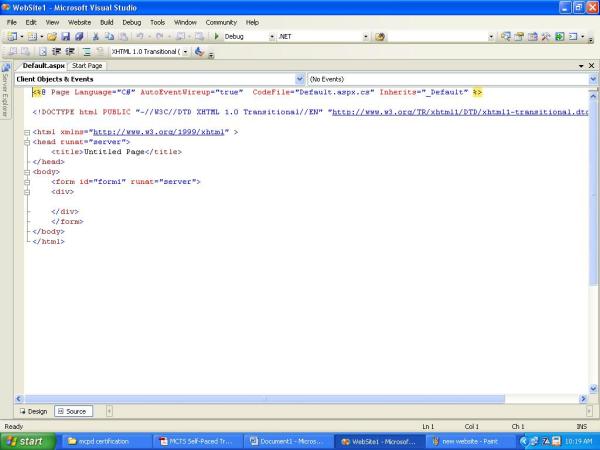Follow the www.w3.org/1999/xhtml link
Screen dimensions: 600x450
tap(158, 132)
